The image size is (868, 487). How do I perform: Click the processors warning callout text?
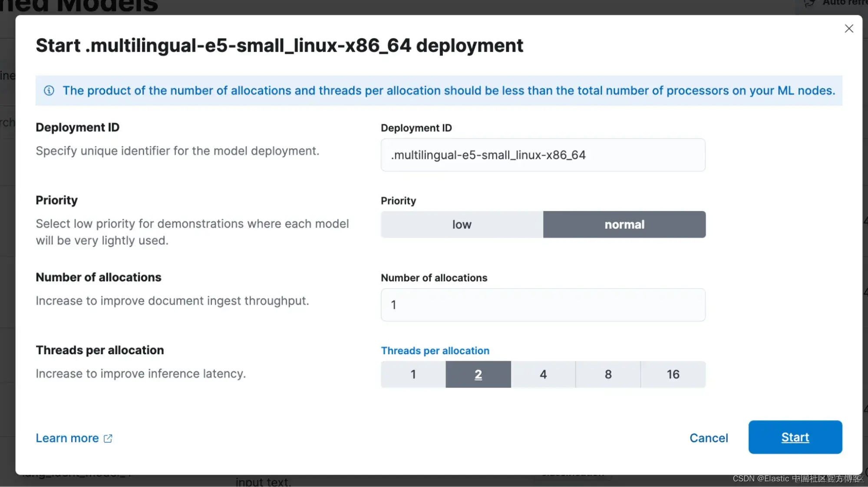[449, 91]
